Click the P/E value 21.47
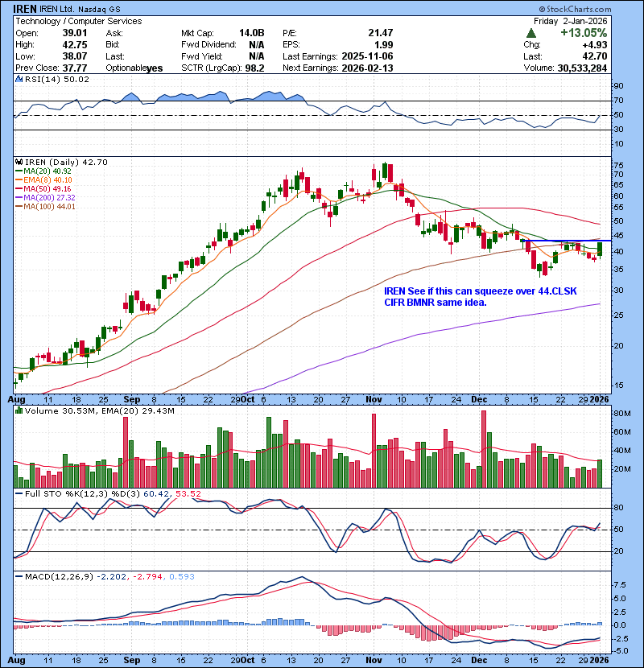This screenshot has height=668, width=644. coord(381,33)
